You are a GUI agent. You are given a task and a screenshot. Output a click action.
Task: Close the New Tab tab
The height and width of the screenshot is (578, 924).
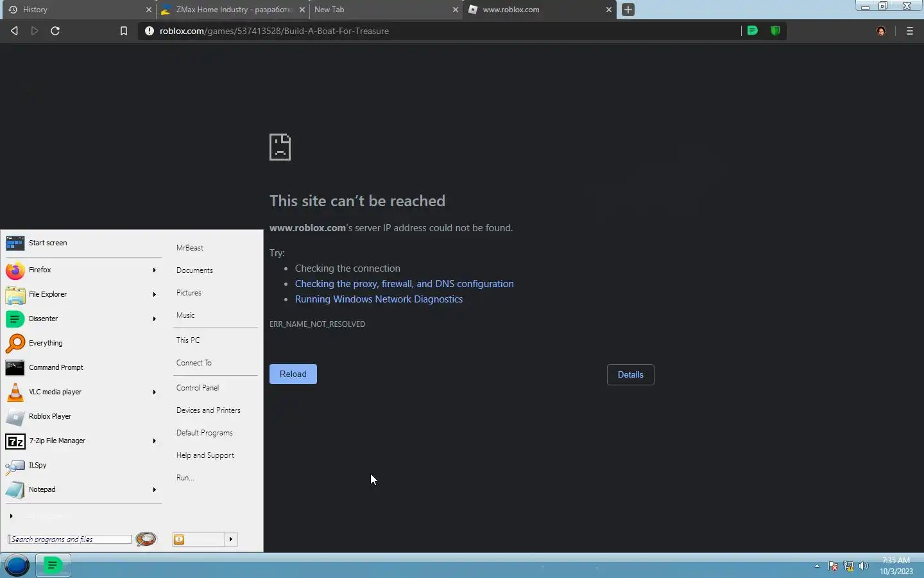[456, 10]
